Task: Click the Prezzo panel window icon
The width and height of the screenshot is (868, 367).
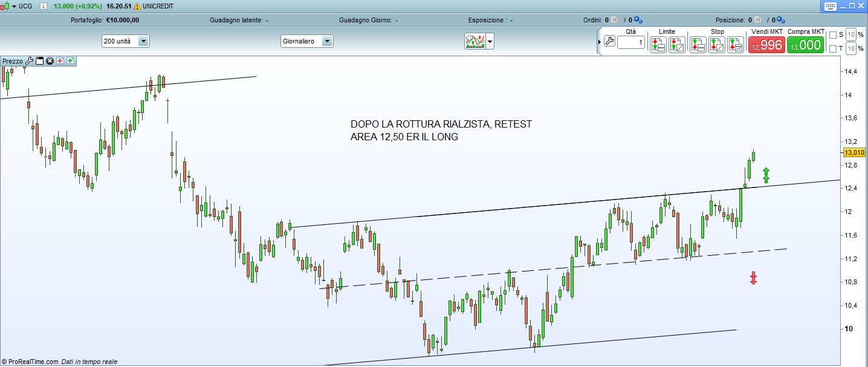Action: pyautogui.click(x=40, y=61)
